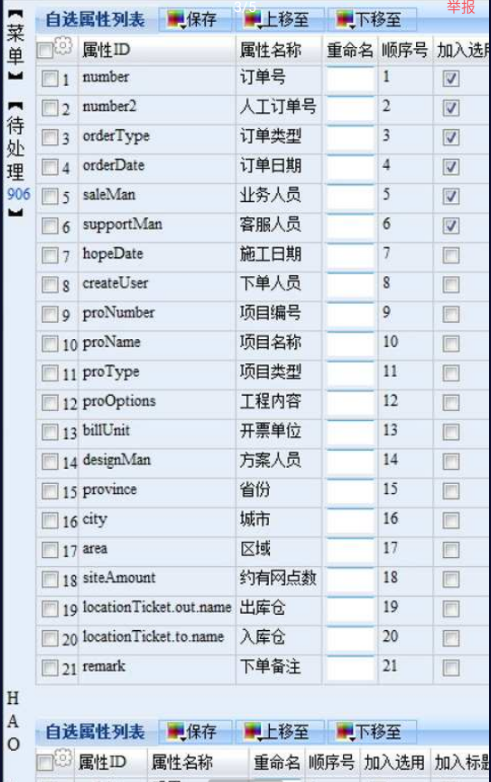Tick select-all checkbox in top header
Screen dimensions: 491x782
[45, 50]
